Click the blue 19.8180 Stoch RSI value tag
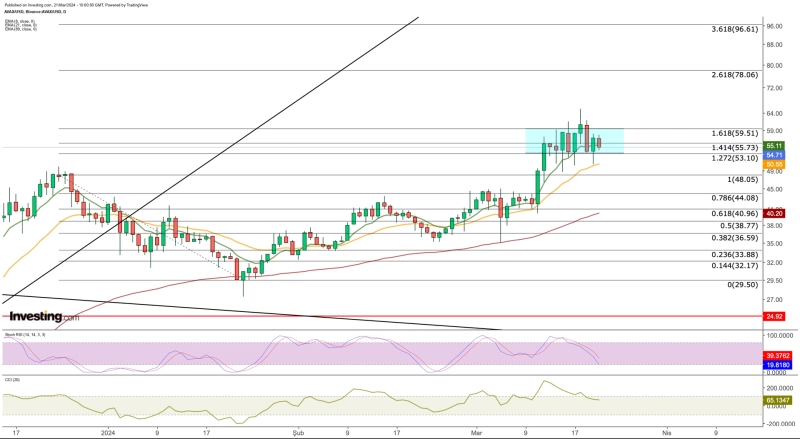Viewport: 800px width, 439px height. 776,365
